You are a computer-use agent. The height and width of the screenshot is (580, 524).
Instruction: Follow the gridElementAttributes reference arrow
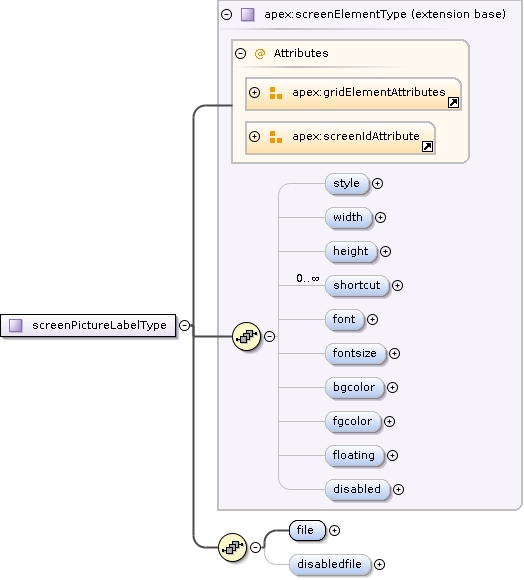coord(453,102)
